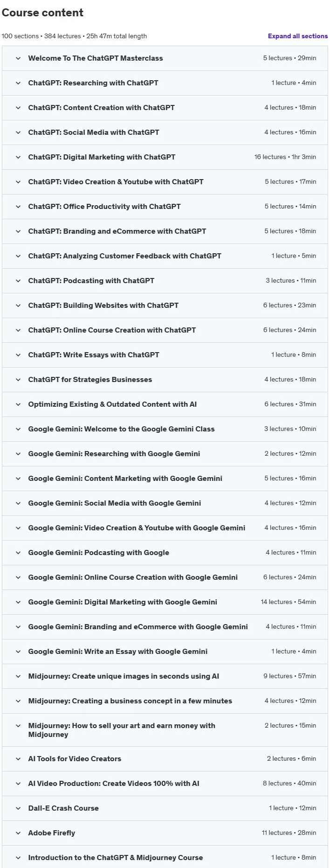This screenshot has width=330, height=868.
Task: Expand Introduction to the ChatGPT & Midjourney Course
Action: (165, 857)
